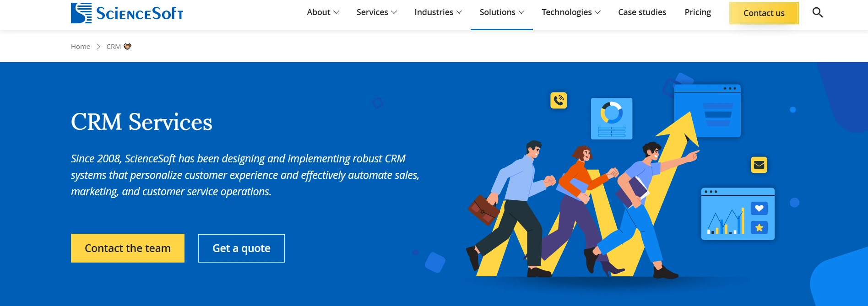Viewport: 868px width, 306px height.
Task: Click the CRM Services heading
Action: click(x=141, y=122)
